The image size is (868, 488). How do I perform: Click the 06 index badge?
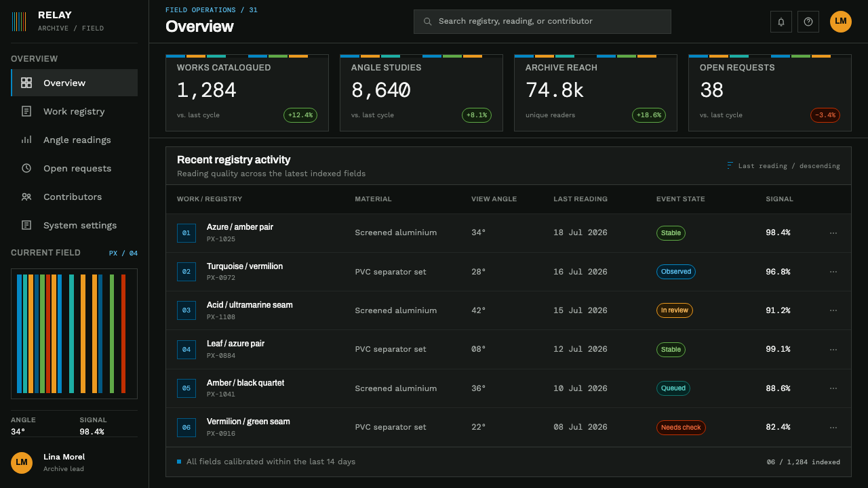(186, 428)
